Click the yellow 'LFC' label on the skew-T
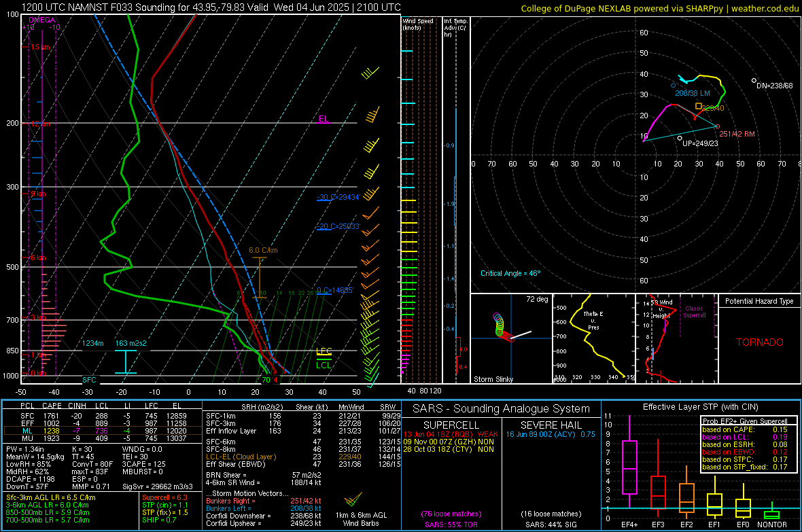 (324, 351)
